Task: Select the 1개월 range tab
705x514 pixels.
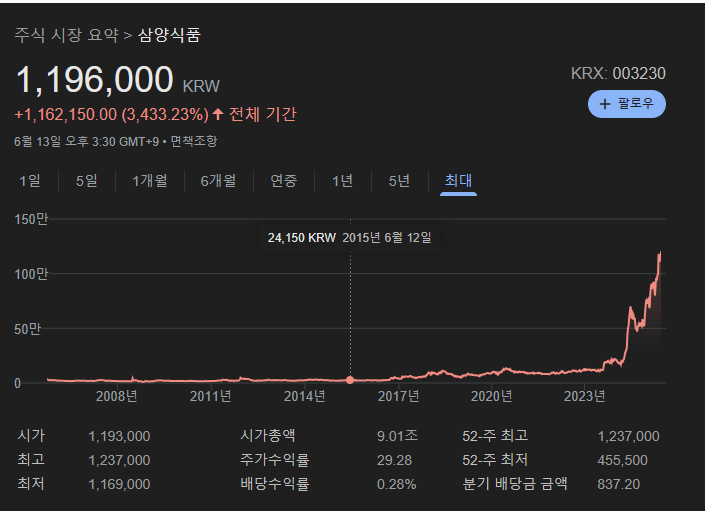Action: (150, 181)
